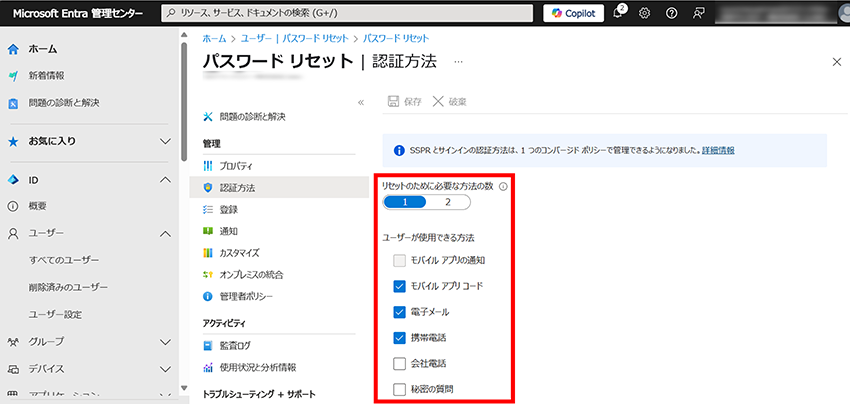The width and height of the screenshot is (850, 404).
Task: Click the 保存 save button
Action: pyautogui.click(x=405, y=101)
